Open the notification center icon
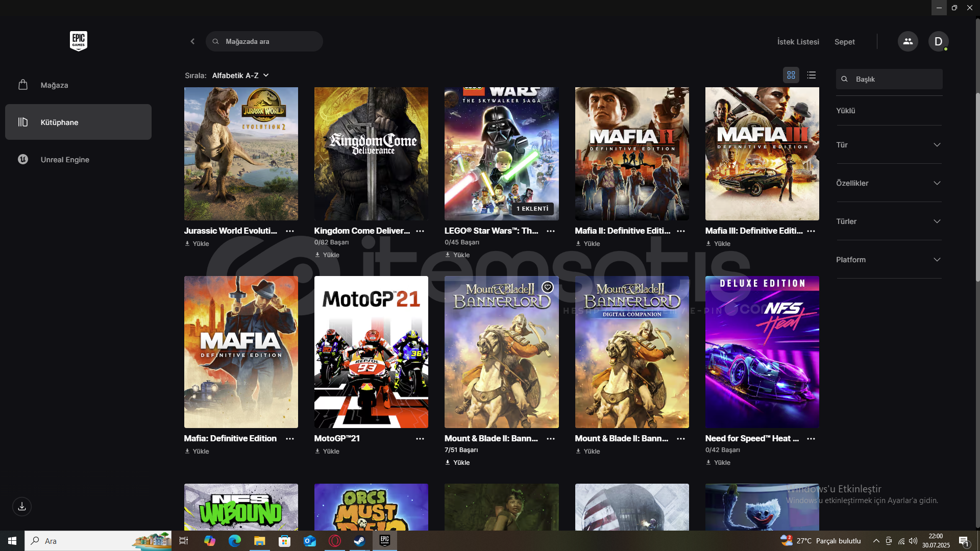Image resolution: width=980 pixels, height=551 pixels. click(964, 541)
